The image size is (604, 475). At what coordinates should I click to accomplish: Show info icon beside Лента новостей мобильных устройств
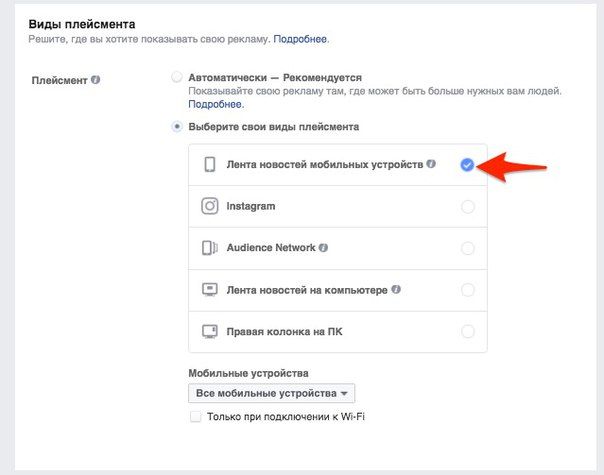click(431, 164)
